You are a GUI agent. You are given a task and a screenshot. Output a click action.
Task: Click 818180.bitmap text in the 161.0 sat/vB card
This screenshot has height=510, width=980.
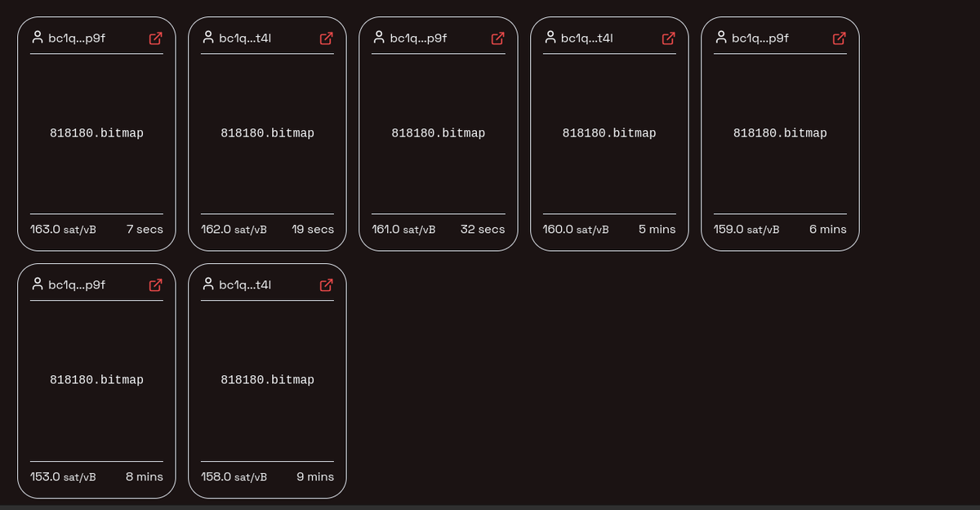[x=439, y=133]
